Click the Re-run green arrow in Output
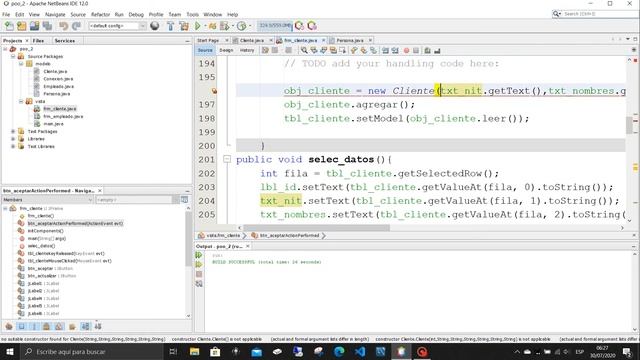640x360 pixels. point(199,256)
